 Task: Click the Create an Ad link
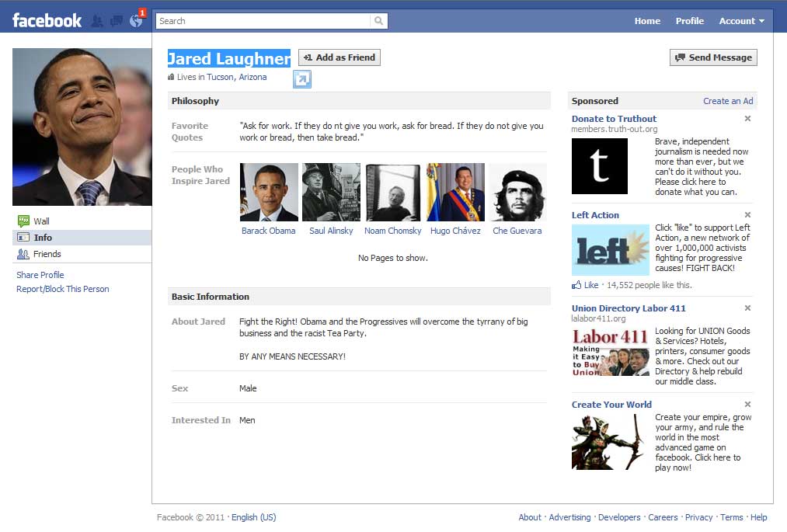[728, 101]
